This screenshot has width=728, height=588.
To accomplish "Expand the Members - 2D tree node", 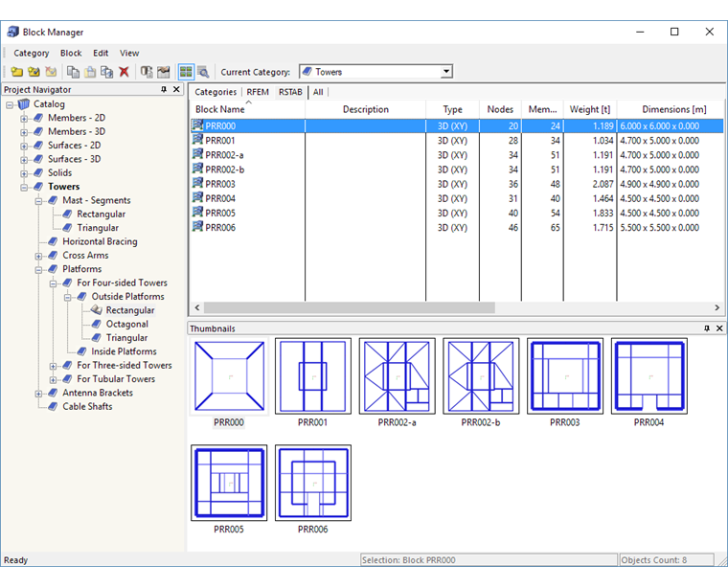I will [24, 118].
